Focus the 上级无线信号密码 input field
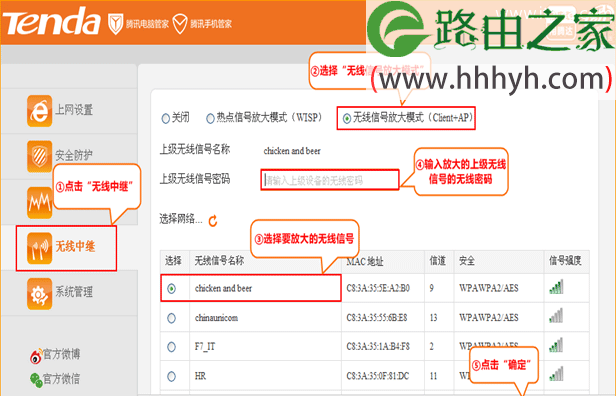616x396 pixels. [330, 180]
